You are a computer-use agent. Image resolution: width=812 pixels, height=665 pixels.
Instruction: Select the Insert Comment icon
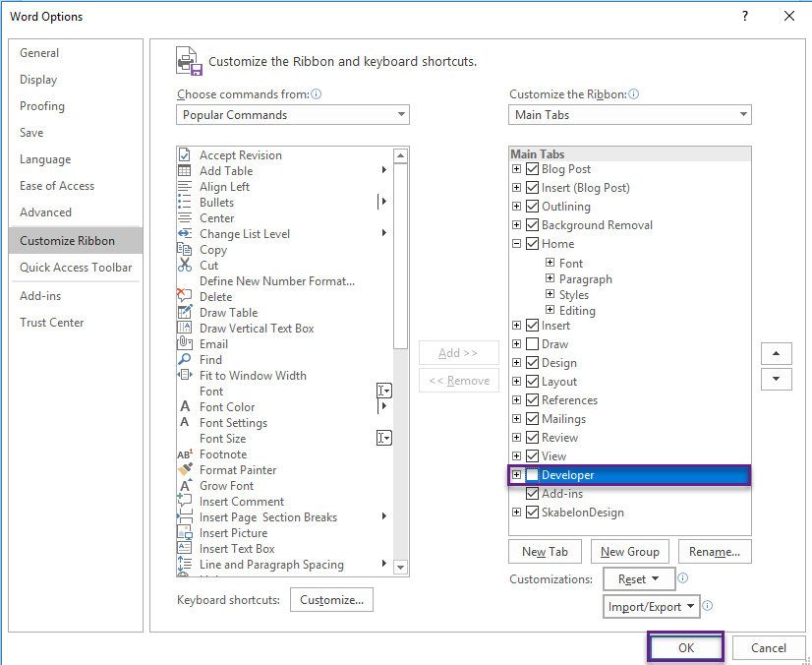click(x=185, y=501)
